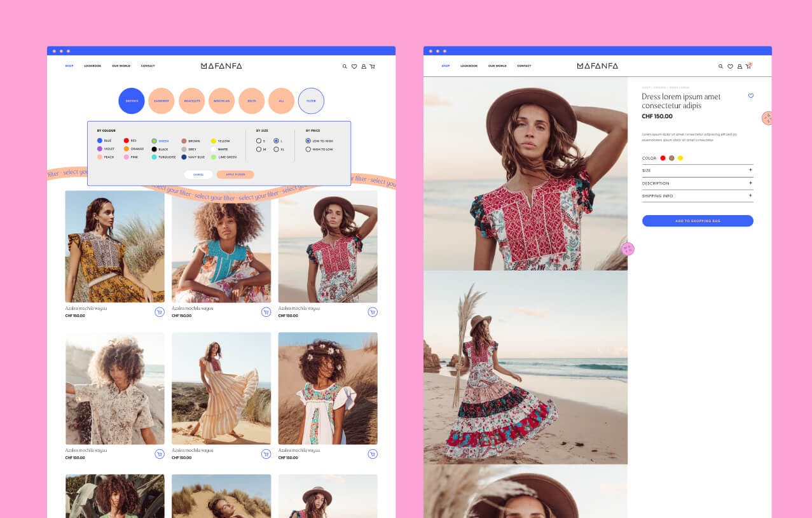
Task: Open Shop menu on listing page
Action: tap(69, 66)
